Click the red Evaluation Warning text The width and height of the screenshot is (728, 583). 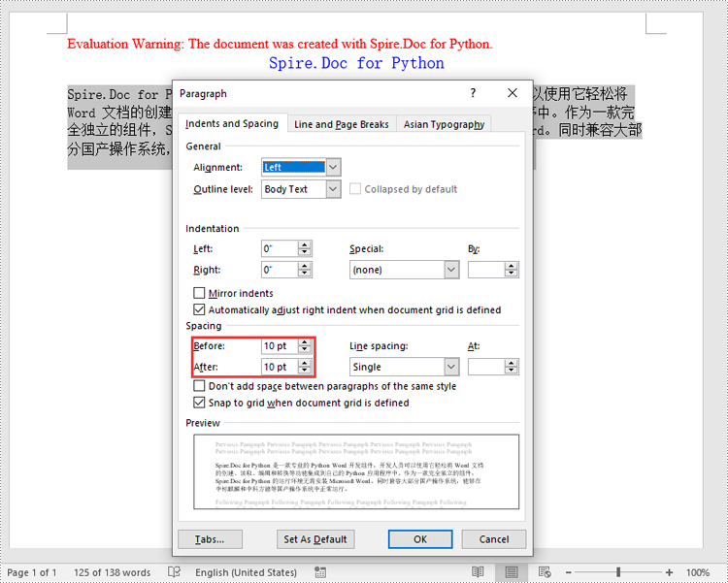[x=280, y=44]
